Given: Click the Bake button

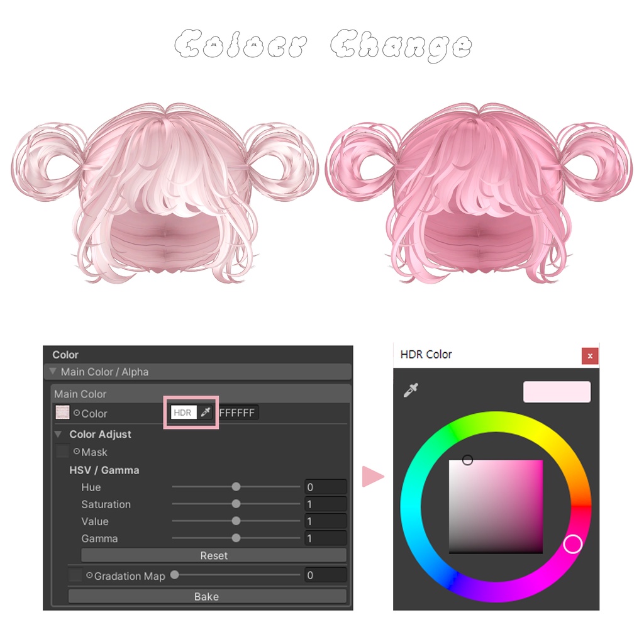Looking at the screenshot, I should click(207, 596).
